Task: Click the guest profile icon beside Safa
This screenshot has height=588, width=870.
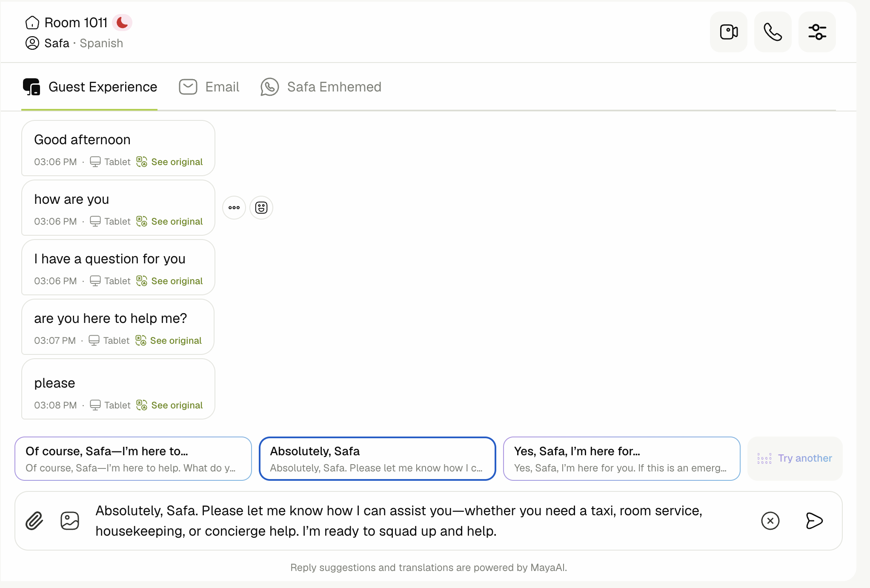Action: (32, 43)
